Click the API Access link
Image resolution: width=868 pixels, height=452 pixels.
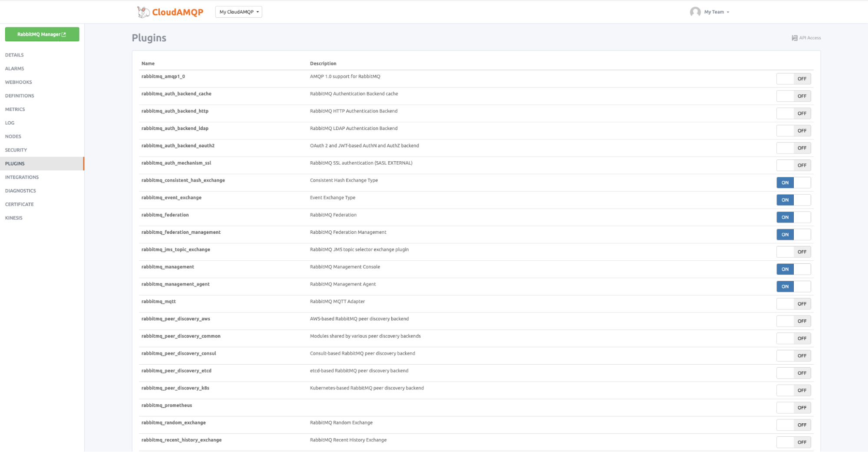point(810,38)
